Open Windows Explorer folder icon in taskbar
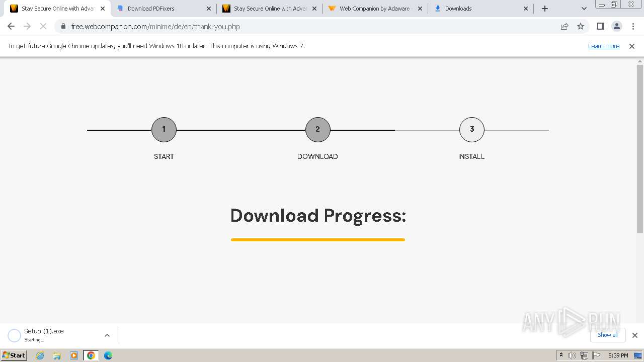Viewport: 644px width, 362px height. 57,355
